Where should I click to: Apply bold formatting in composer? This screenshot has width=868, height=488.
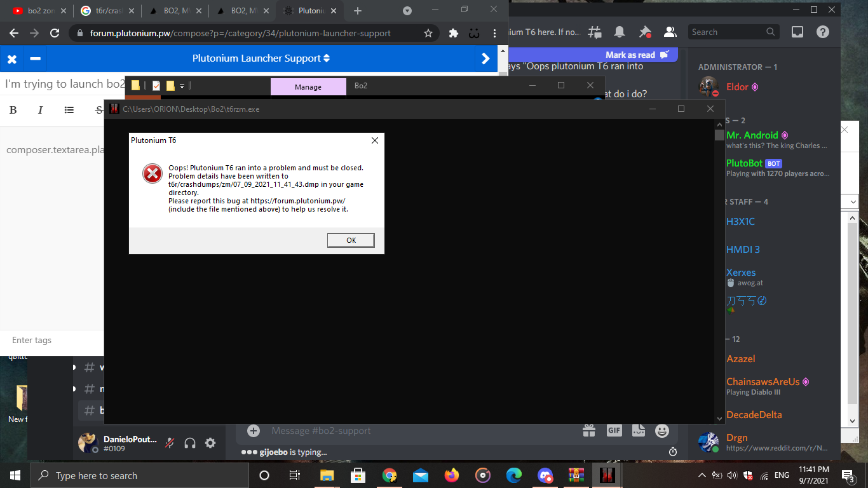(x=13, y=110)
